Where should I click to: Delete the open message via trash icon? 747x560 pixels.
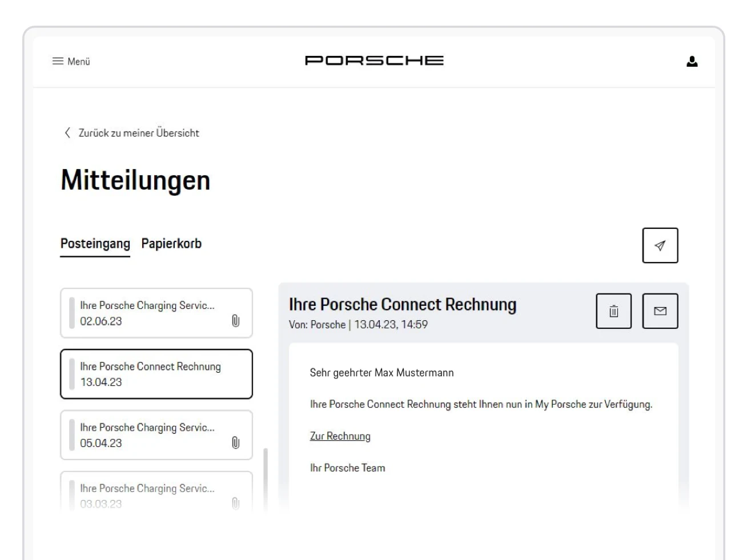pos(613,312)
